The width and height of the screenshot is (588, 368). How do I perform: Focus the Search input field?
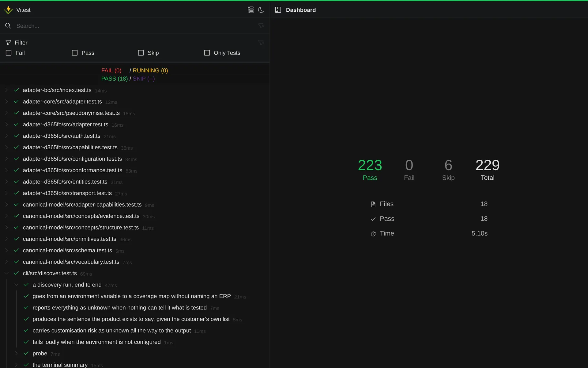tap(135, 26)
